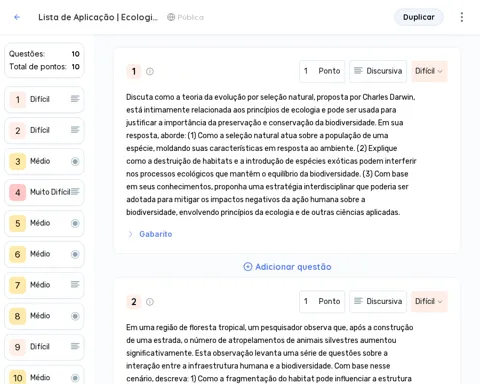The width and height of the screenshot is (480, 384).
Task: Click the plus circle icon of Adicionar questão
Action: point(248,267)
